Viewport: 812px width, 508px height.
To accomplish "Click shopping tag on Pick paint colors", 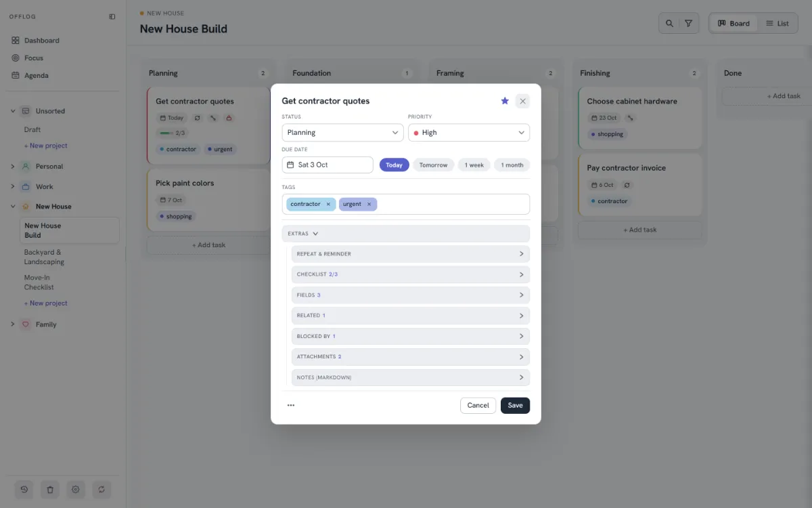I will pos(176,217).
